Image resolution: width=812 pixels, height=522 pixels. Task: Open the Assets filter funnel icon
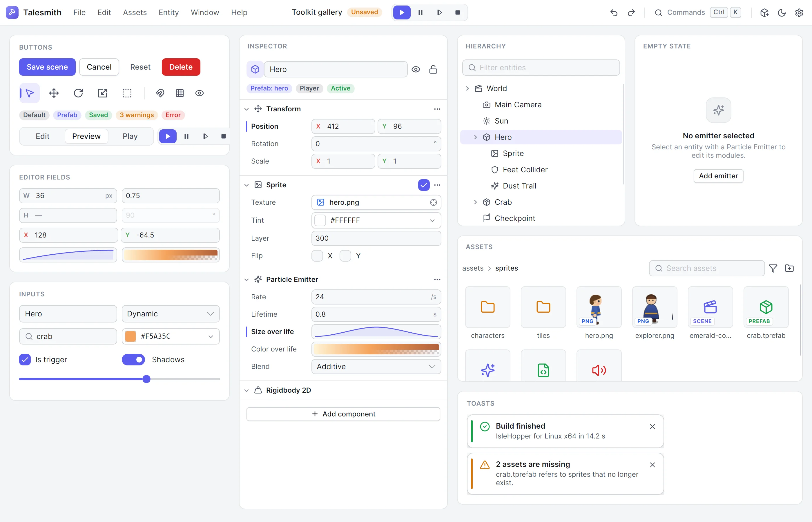[x=773, y=269]
